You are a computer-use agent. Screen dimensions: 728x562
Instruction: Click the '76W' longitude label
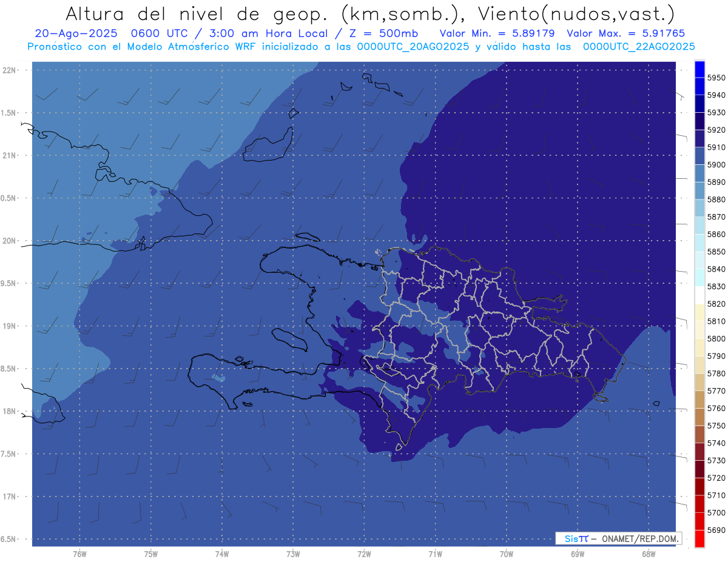tap(79, 554)
